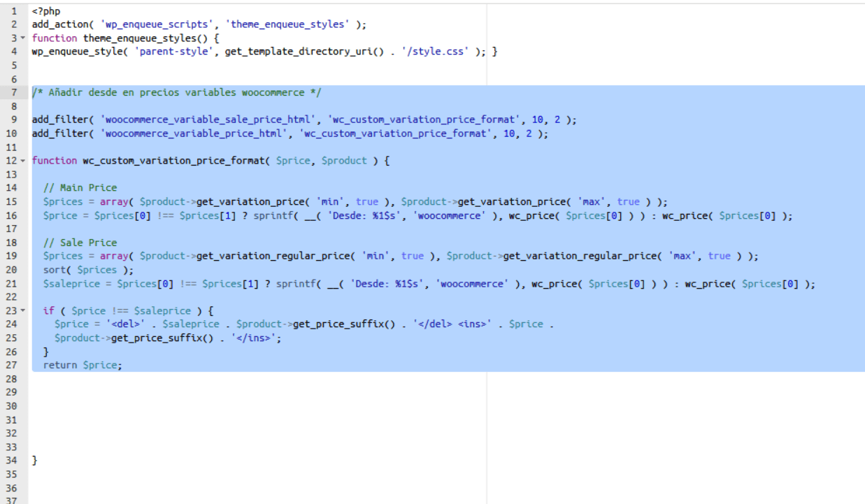Click line number 27 in the gutter
Image resolution: width=865 pixels, height=504 pixels.
[x=11, y=365]
